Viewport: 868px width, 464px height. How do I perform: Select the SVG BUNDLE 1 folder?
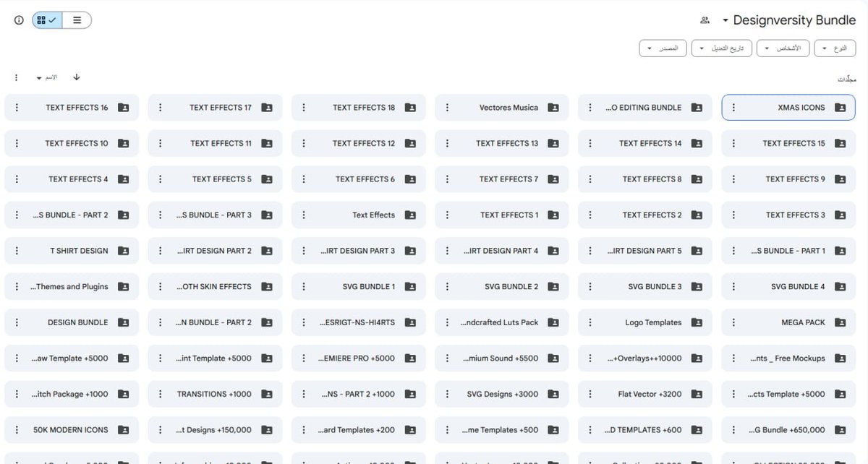(359, 287)
